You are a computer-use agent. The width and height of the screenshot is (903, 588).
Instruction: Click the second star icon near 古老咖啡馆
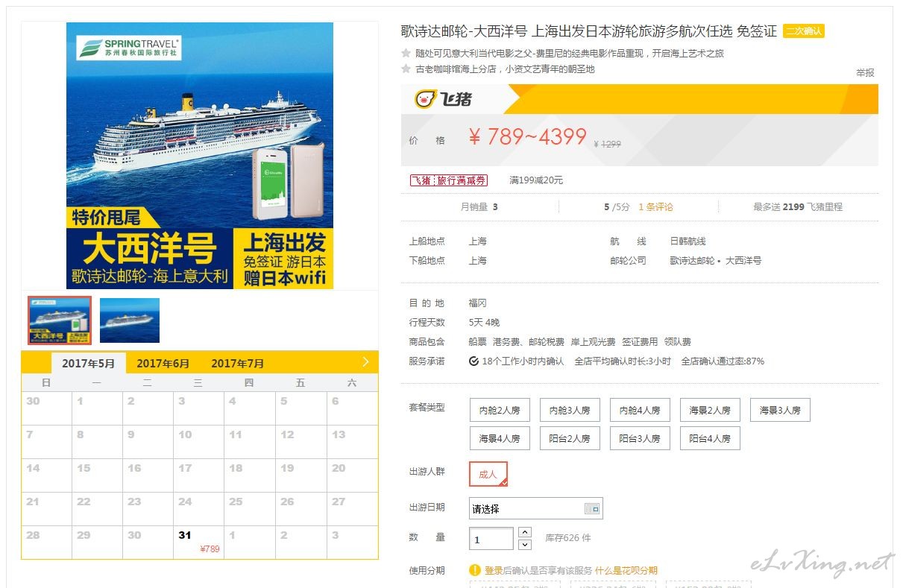(406, 69)
